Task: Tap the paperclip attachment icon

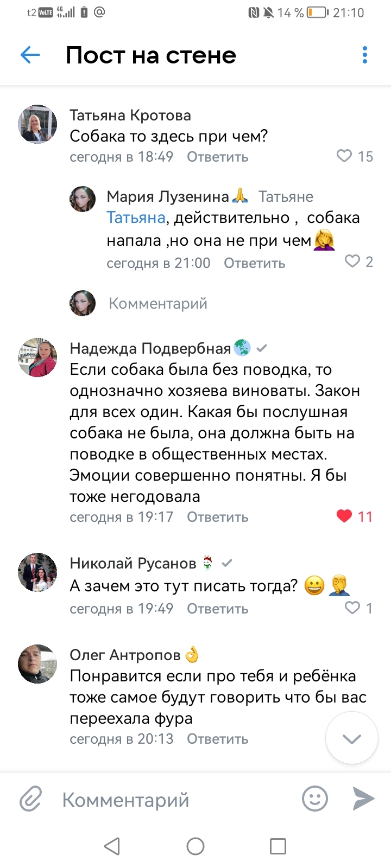Action: (31, 799)
